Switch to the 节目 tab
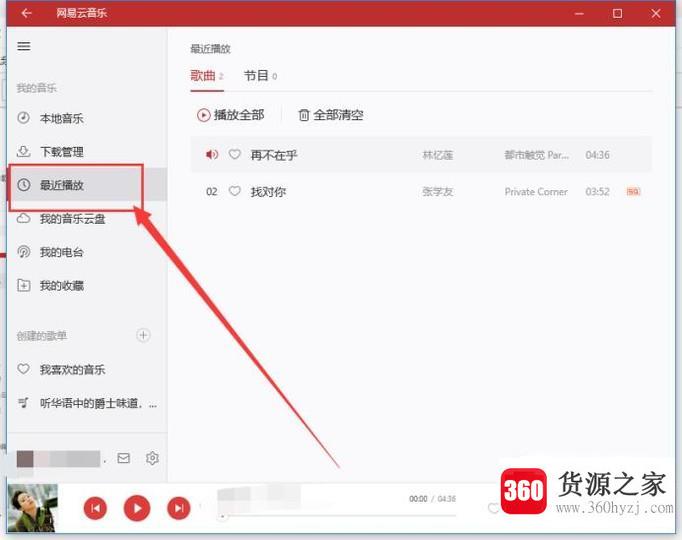 260,76
